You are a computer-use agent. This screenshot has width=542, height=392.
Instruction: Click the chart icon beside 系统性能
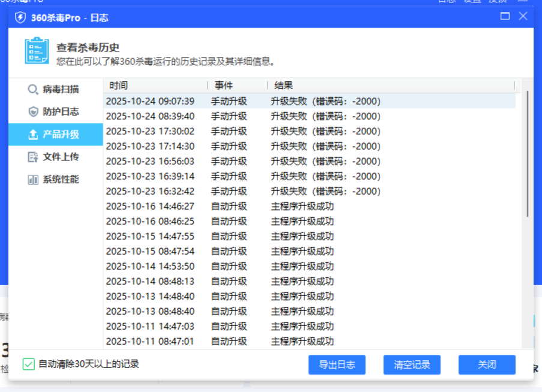(33, 179)
